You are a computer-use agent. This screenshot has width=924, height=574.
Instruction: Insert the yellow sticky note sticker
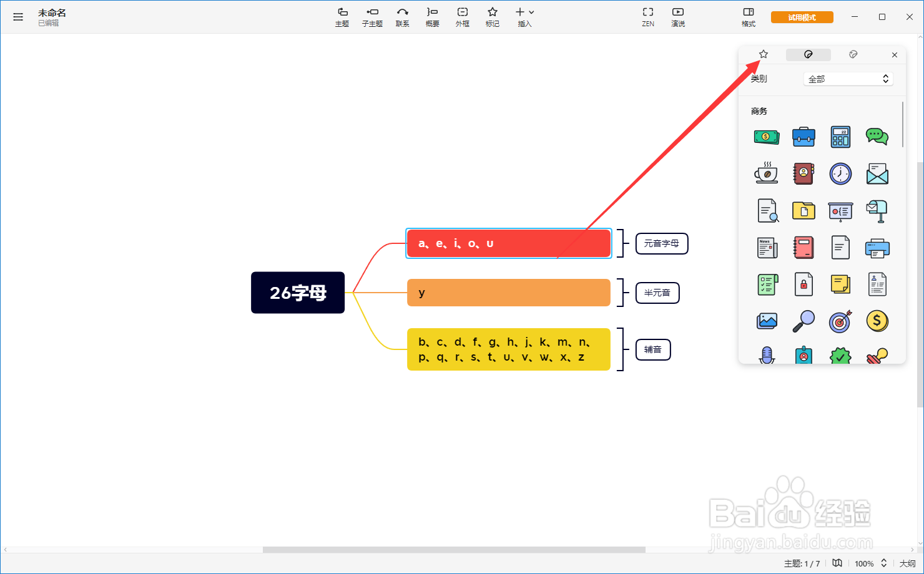tap(840, 285)
